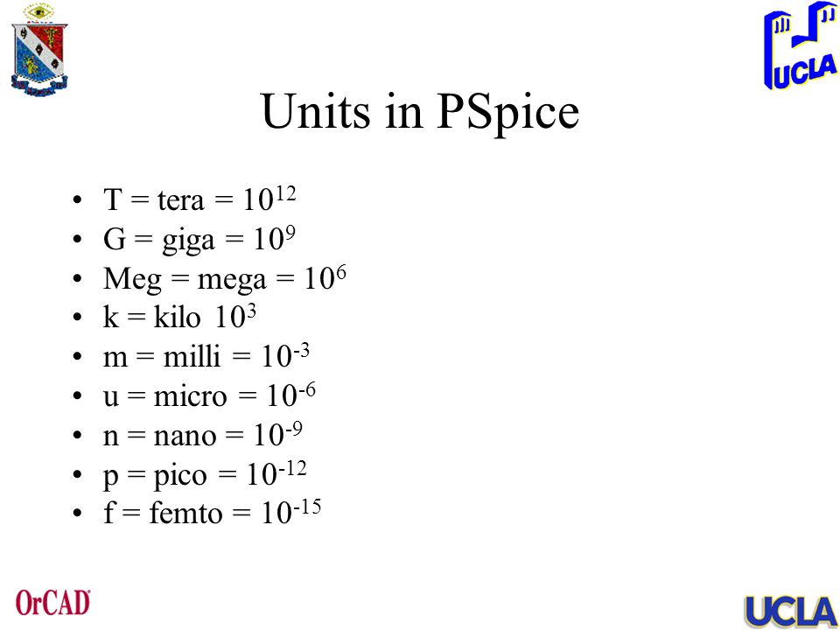Screen dimensions: 840x630
Task: Click the bullet point before 'T = tera'
Action: [78, 201]
